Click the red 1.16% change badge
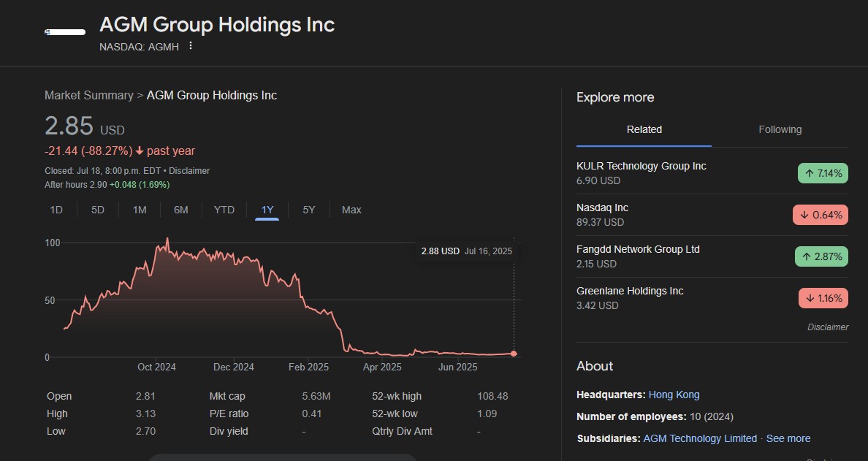The image size is (868, 461). [x=823, y=298]
